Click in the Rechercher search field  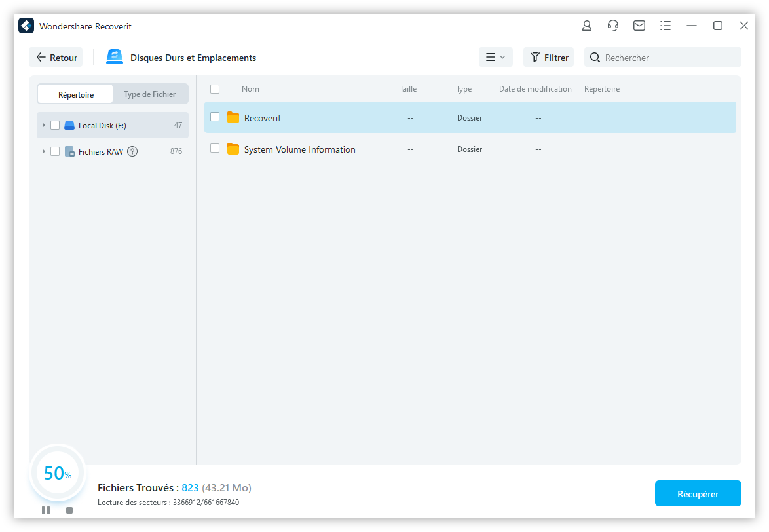(668, 58)
